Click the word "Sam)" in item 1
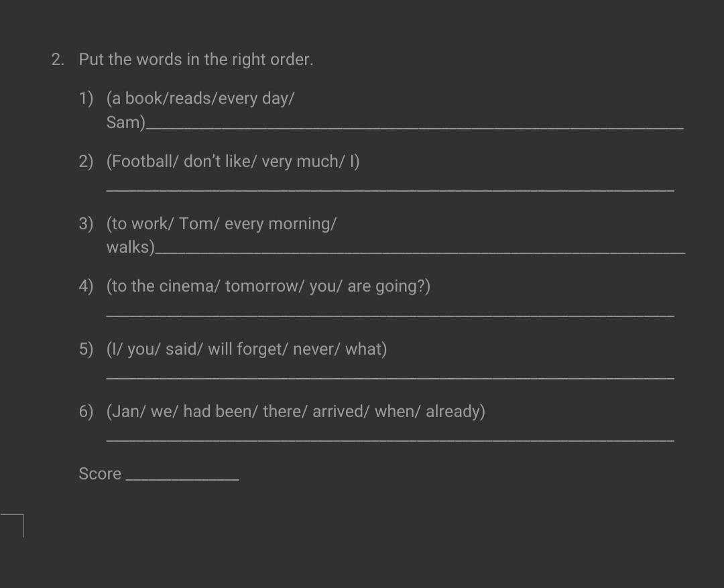This screenshot has height=588, width=724. coord(125,123)
